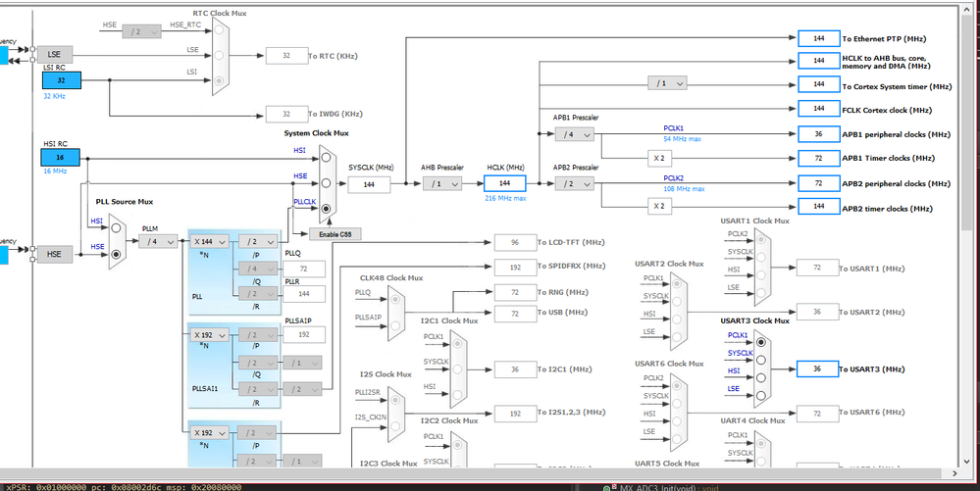Click the horizontal scrollbar at the bottom
The image size is (980, 491).
pyautogui.click(x=482, y=474)
